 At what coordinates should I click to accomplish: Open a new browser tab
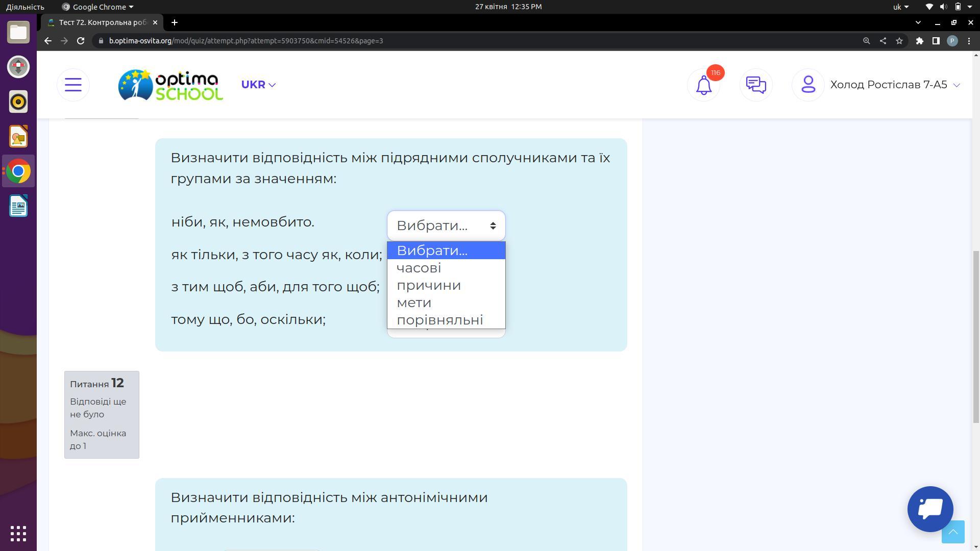point(175,22)
